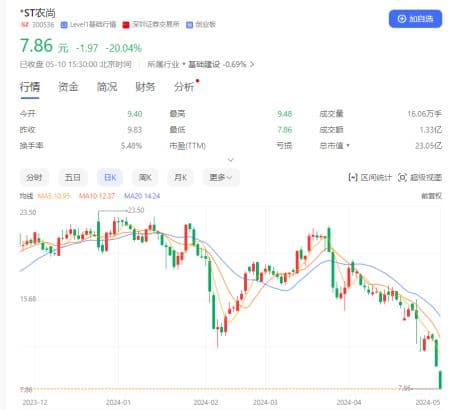The width and height of the screenshot is (454, 410).
Task: Change the 前复权 adjustment setting
Action: pyautogui.click(x=432, y=196)
